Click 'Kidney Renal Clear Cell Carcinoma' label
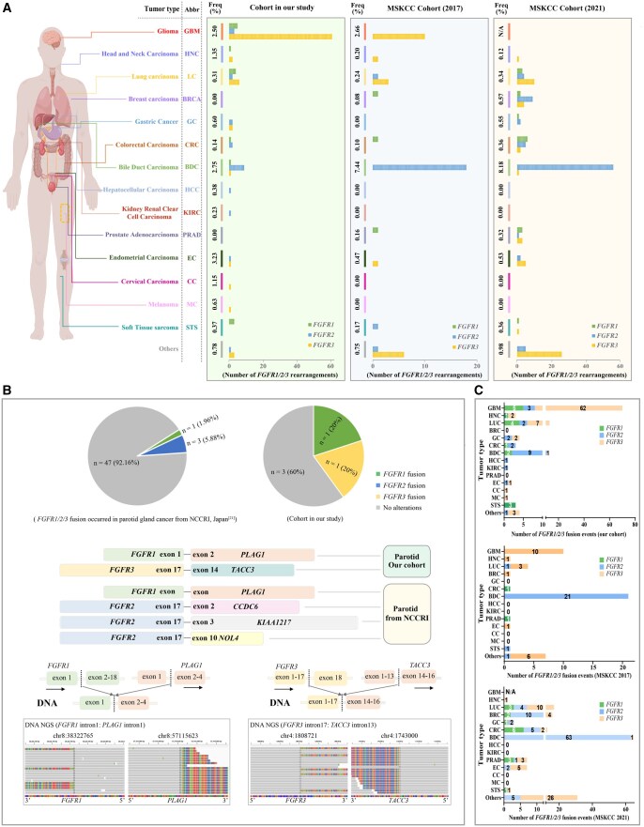The image size is (644, 827). [x=150, y=212]
